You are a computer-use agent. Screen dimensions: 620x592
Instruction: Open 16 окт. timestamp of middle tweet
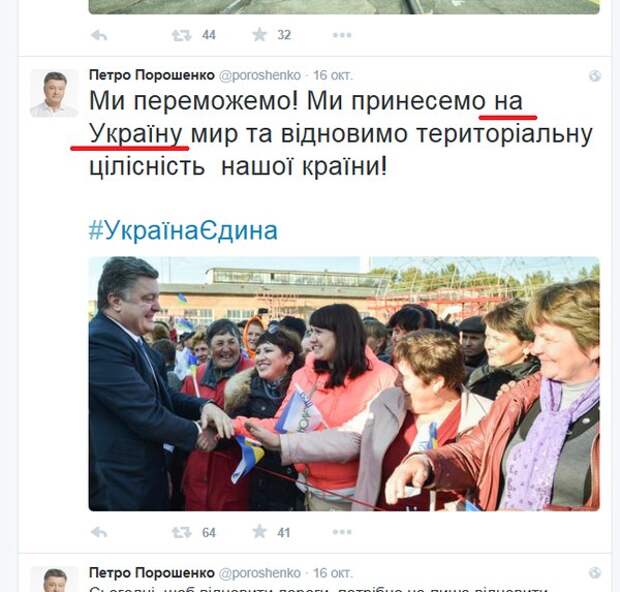(333, 75)
